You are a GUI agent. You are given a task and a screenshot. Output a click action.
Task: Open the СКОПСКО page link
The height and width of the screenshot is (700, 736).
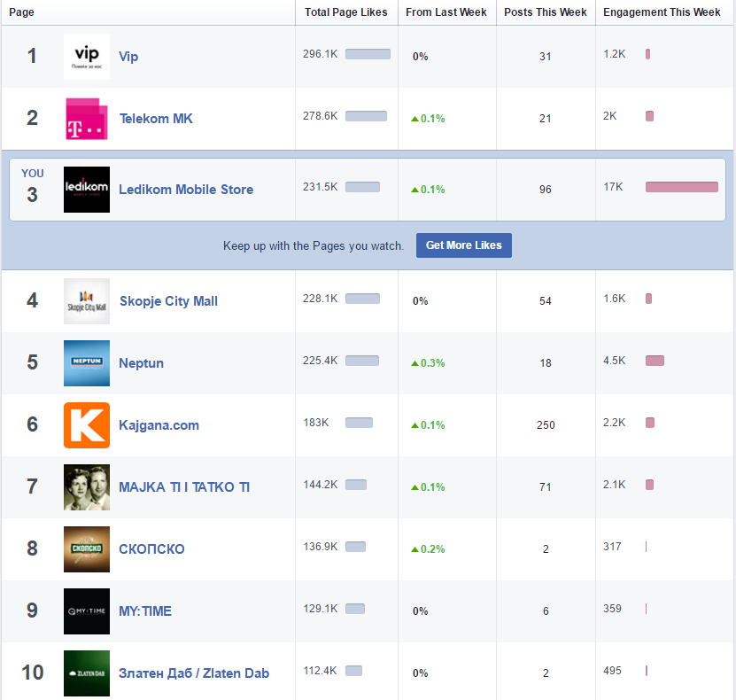pyautogui.click(x=151, y=548)
